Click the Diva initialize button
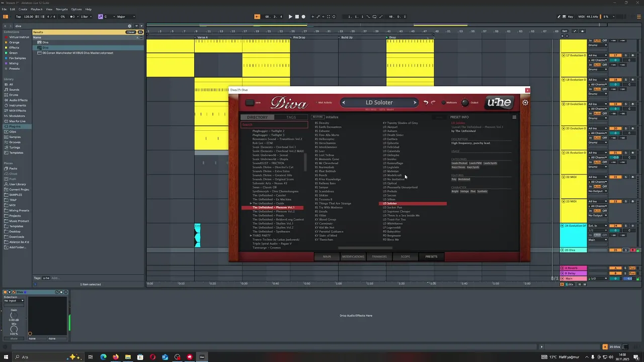This screenshot has height=362, width=644. pyautogui.click(x=332, y=117)
